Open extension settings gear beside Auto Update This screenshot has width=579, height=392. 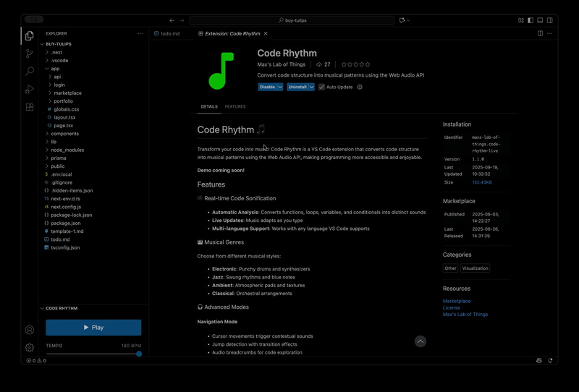tap(360, 87)
